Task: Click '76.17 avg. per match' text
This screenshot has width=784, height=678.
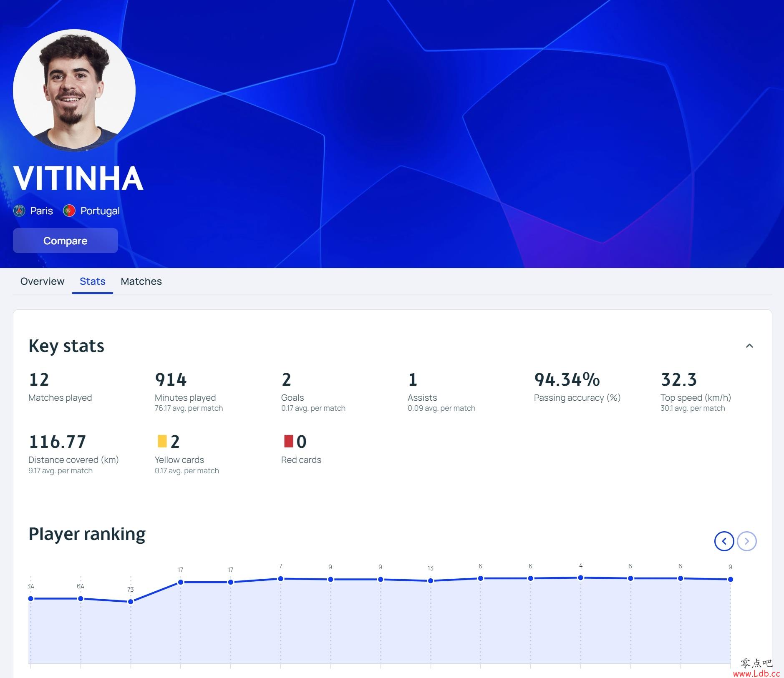Action: click(x=189, y=408)
